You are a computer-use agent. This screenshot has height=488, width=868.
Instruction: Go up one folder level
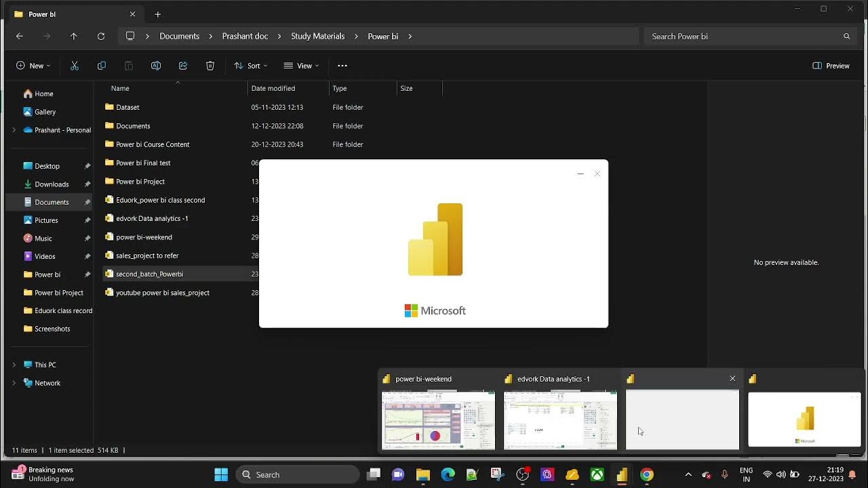[x=74, y=36]
